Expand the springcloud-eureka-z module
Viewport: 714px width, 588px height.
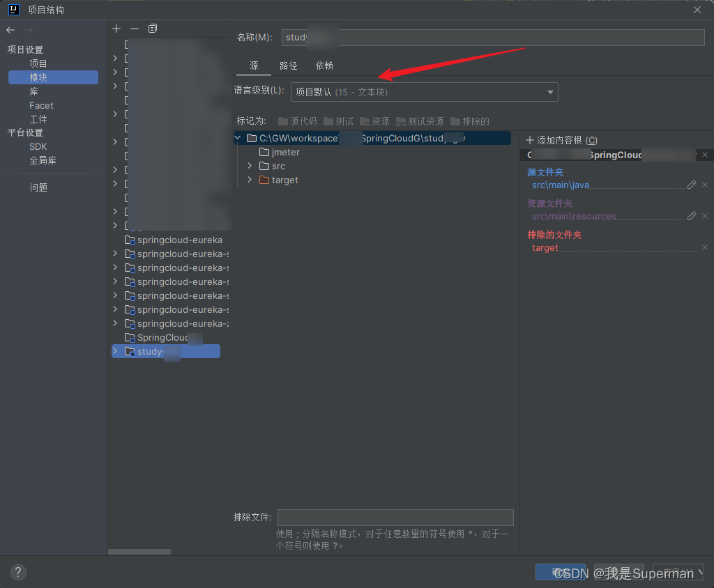coord(115,323)
